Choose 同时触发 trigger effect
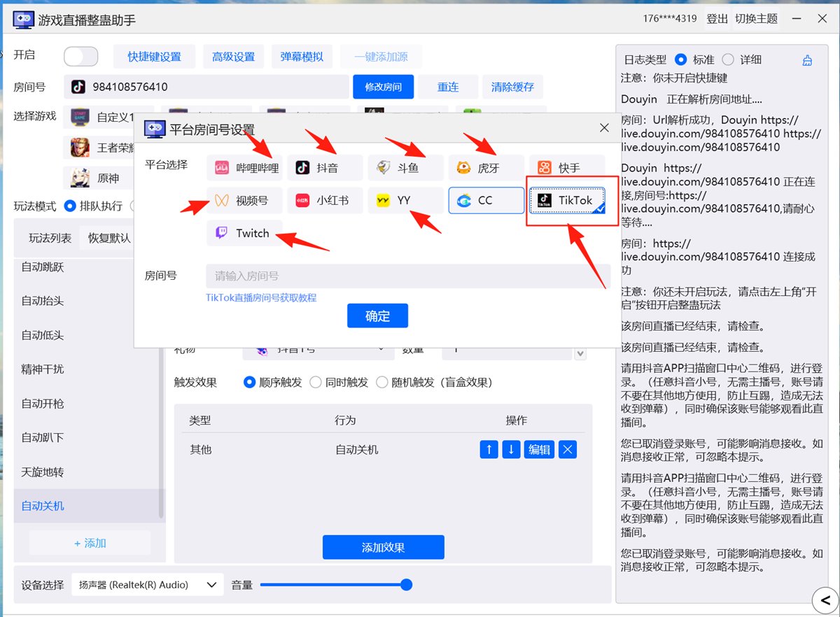Viewport: 840px width, 617px height. (316, 383)
